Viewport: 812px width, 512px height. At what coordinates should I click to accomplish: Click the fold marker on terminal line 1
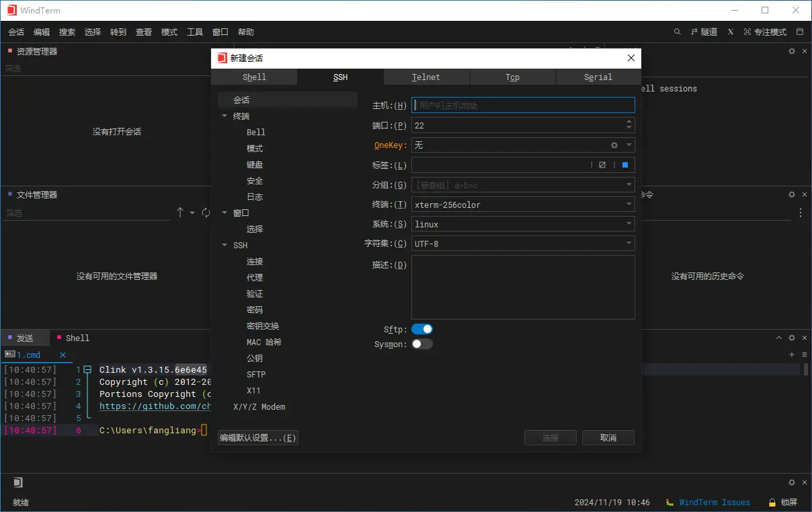pyautogui.click(x=87, y=370)
